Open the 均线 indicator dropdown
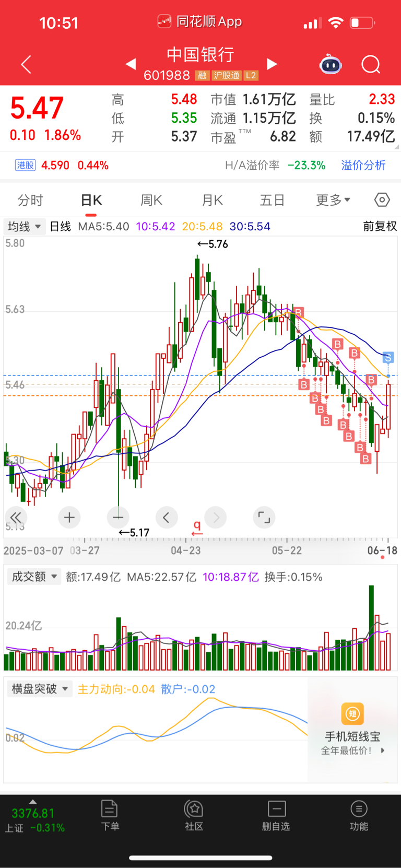This screenshot has height=868, width=401. click(x=24, y=227)
